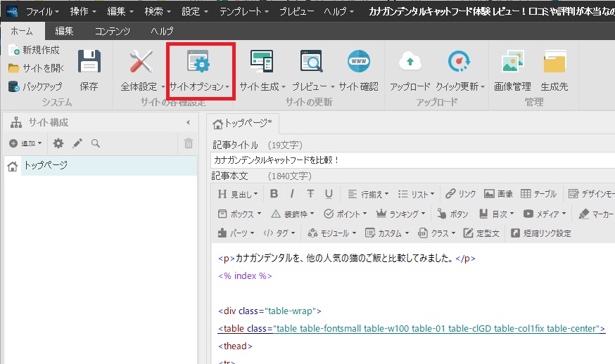
Task: Click the クイック更新 icon
Action: coord(459,61)
